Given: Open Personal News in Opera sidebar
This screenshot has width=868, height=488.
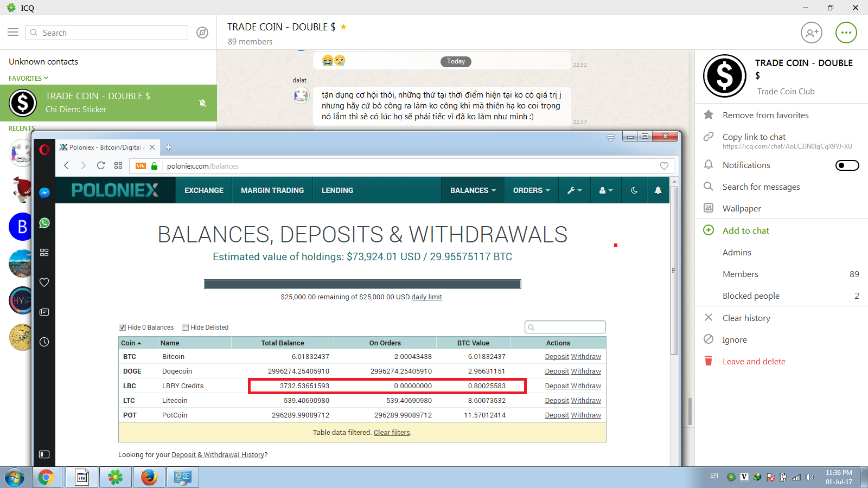Looking at the screenshot, I should (44, 312).
